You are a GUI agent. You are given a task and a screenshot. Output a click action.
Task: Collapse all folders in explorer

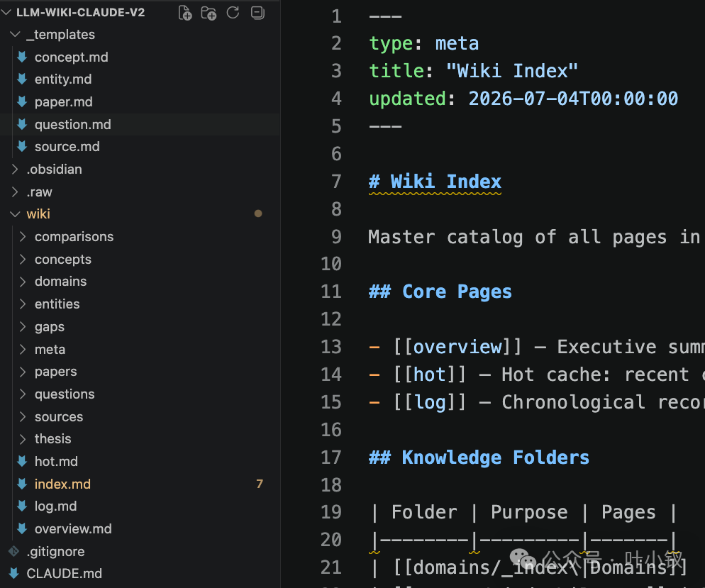tap(257, 13)
